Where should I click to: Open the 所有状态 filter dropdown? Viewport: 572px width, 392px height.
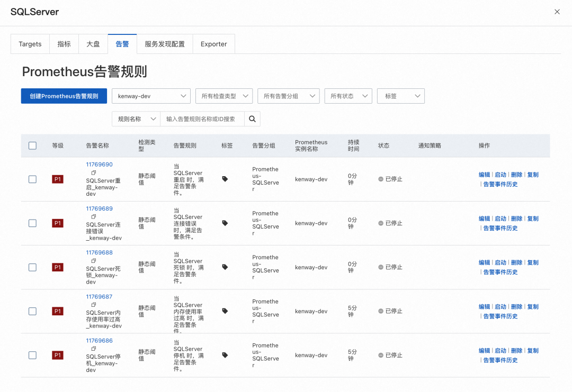click(348, 96)
